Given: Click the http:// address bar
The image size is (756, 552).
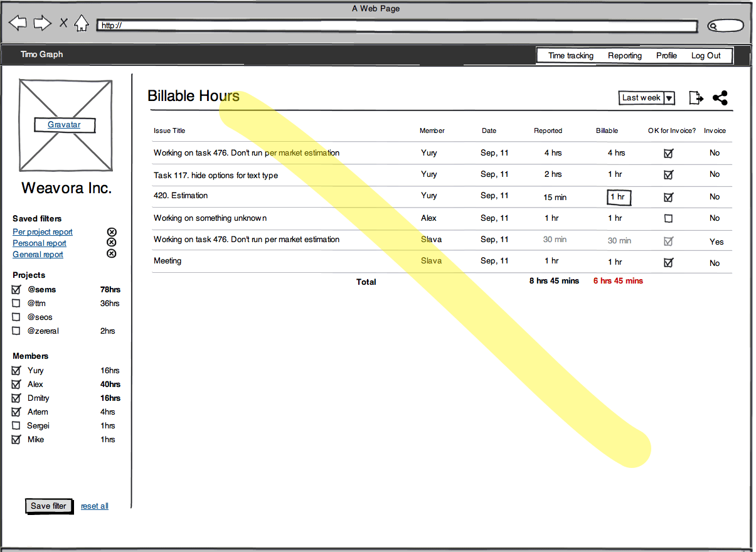Looking at the screenshot, I should coord(397,26).
